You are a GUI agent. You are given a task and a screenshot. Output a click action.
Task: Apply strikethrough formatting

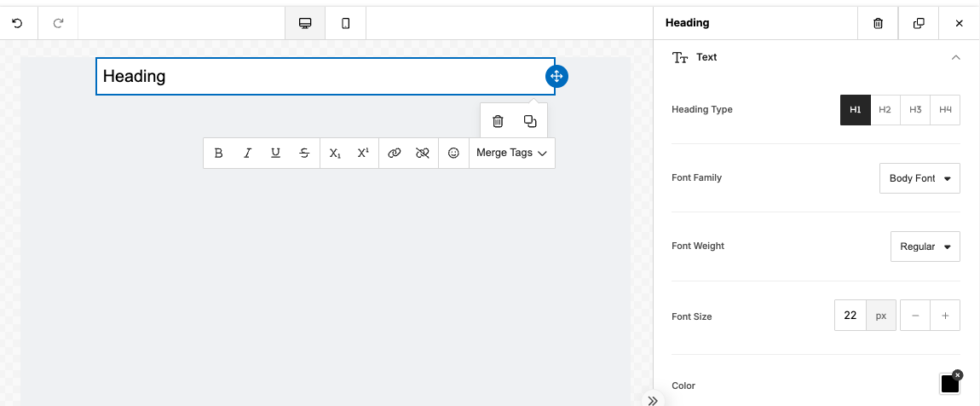tap(304, 153)
